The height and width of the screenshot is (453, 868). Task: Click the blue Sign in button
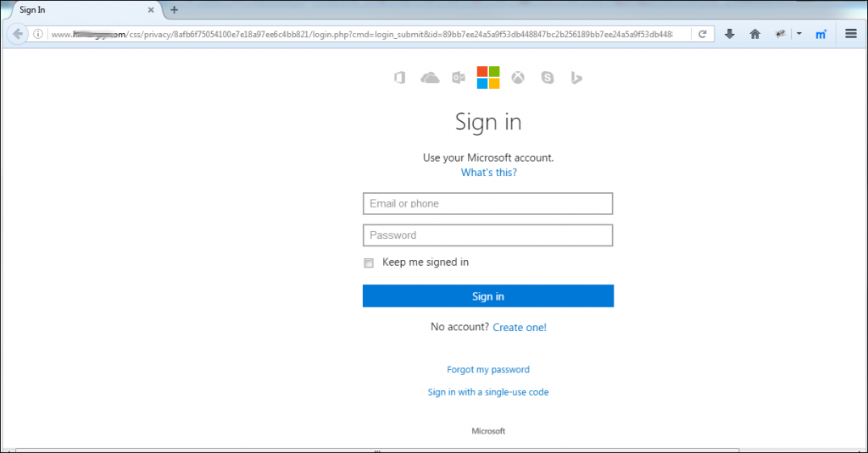[x=488, y=296]
